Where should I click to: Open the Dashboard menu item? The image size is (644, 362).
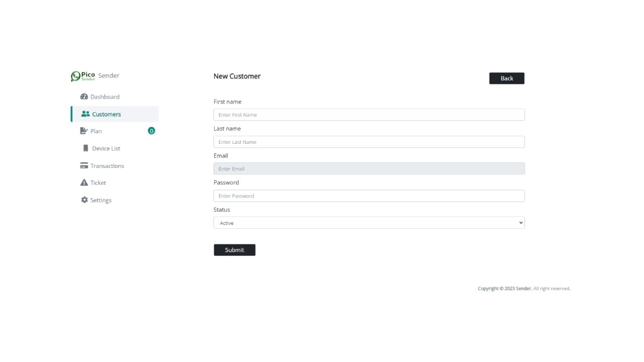coord(105,97)
